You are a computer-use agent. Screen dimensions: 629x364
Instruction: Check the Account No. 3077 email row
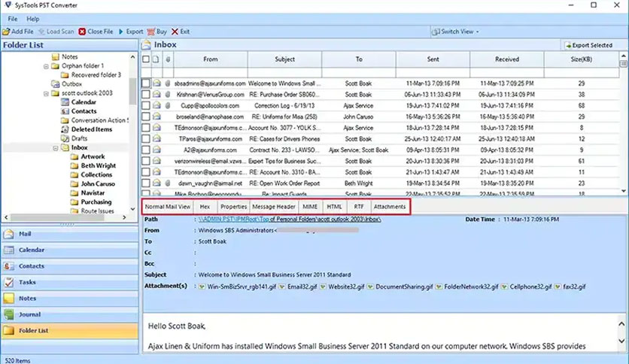point(146,128)
